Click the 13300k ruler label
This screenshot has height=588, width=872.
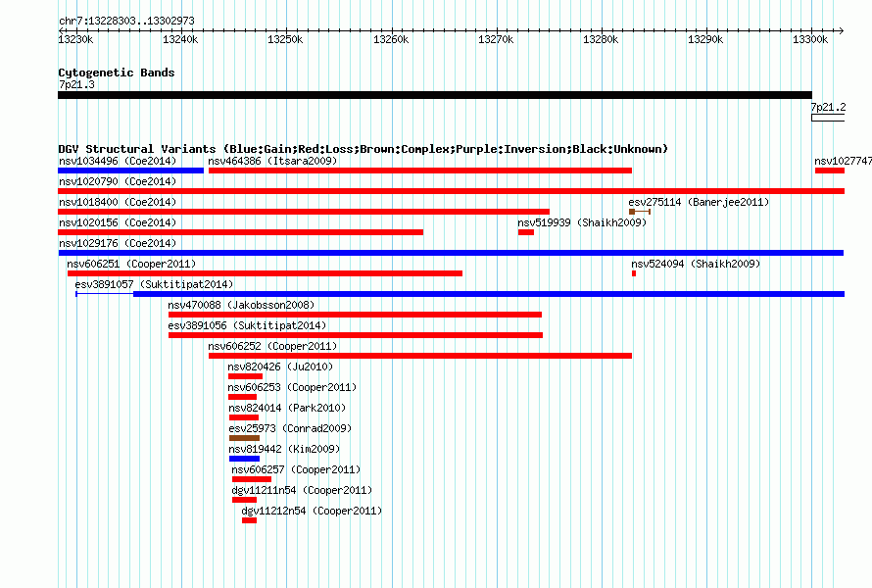[x=810, y=39]
